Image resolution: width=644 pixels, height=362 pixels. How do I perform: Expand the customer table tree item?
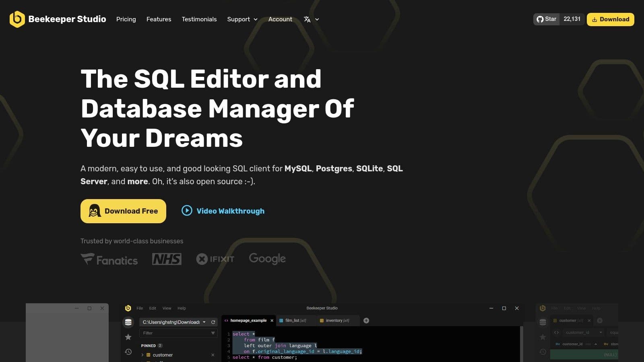click(142, 355)
